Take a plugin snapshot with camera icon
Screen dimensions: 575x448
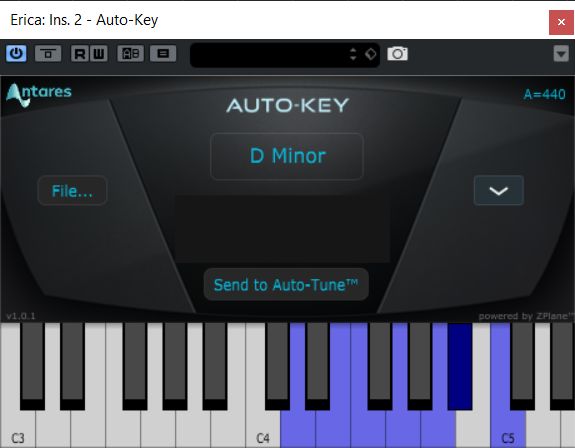[398, 54]
